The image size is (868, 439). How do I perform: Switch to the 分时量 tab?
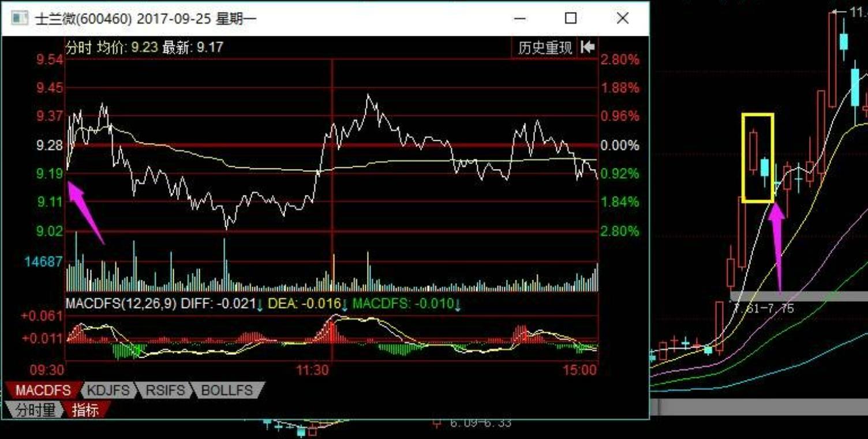coord(35,410)
